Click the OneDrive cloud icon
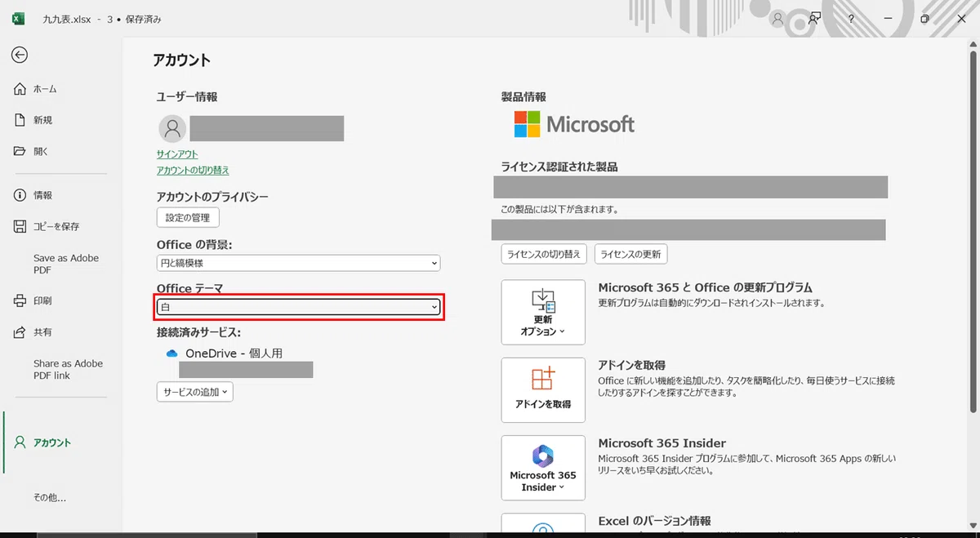 (x=171, y=353)
